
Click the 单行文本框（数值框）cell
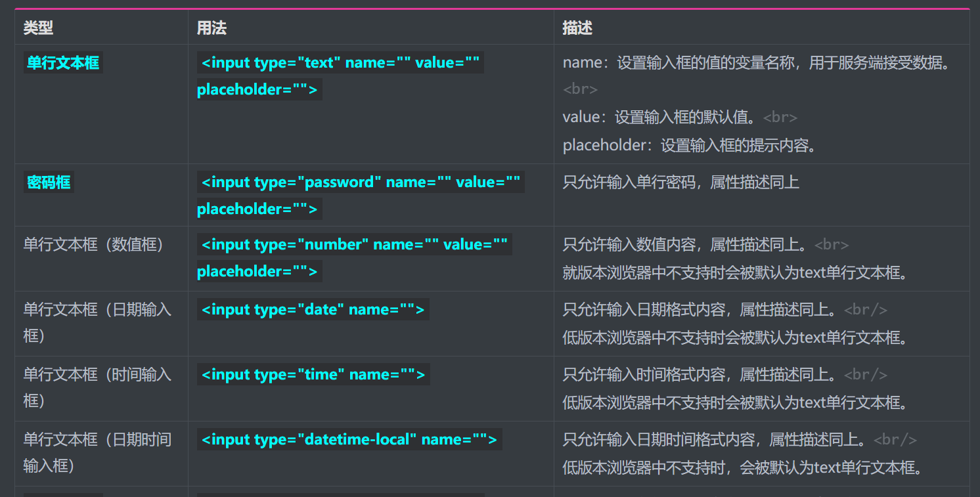[94, 244]
